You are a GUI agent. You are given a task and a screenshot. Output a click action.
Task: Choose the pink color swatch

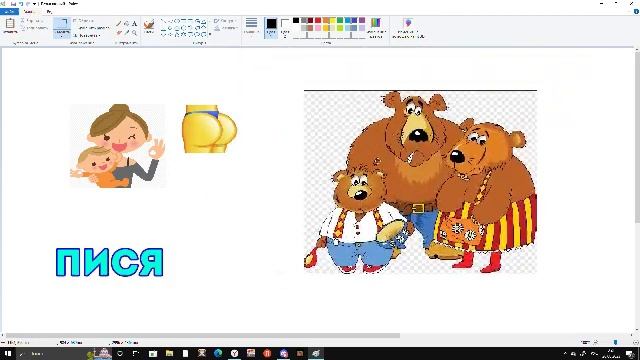[318, 28]
